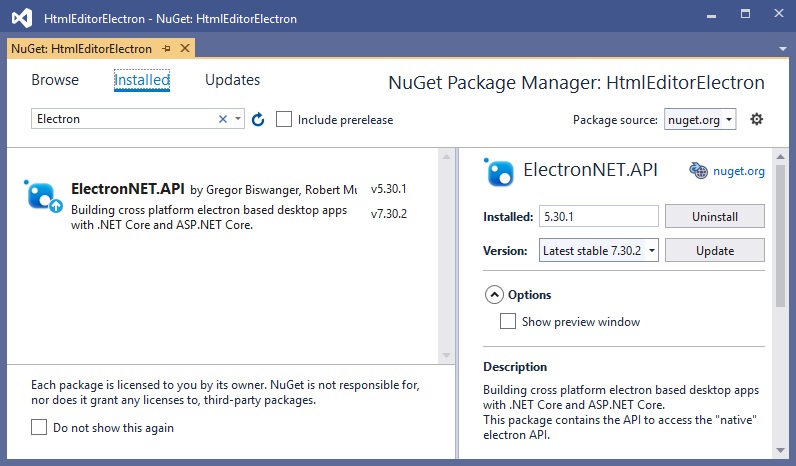This screenshot has height=466, width=796.
Task: Maximize the Visual Studio window
Action: [x=745, y=14]
